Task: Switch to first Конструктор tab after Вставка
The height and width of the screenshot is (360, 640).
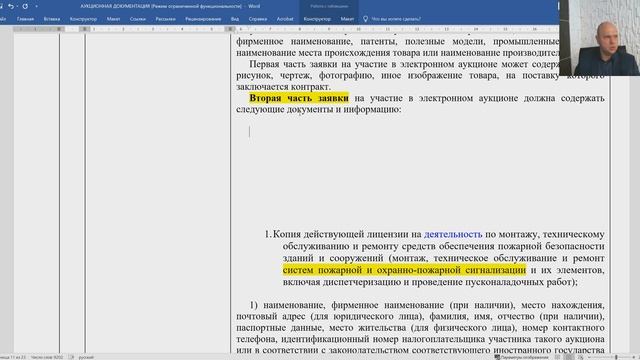Action: [x=83, y=19]
